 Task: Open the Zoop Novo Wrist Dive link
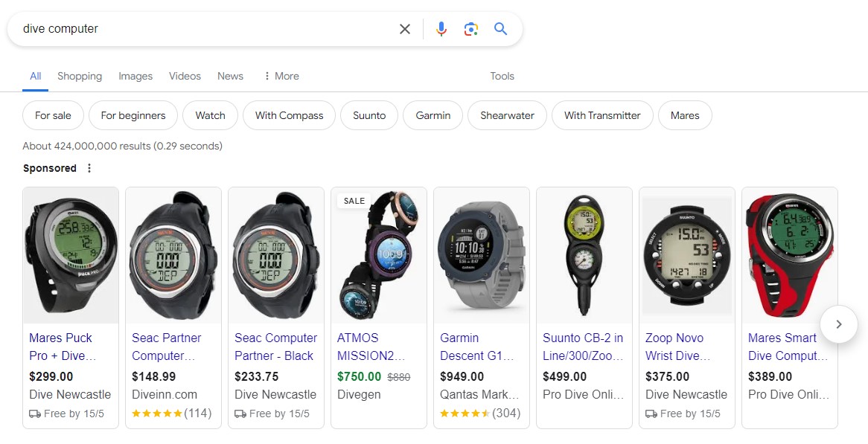click(x=677, y=347)
